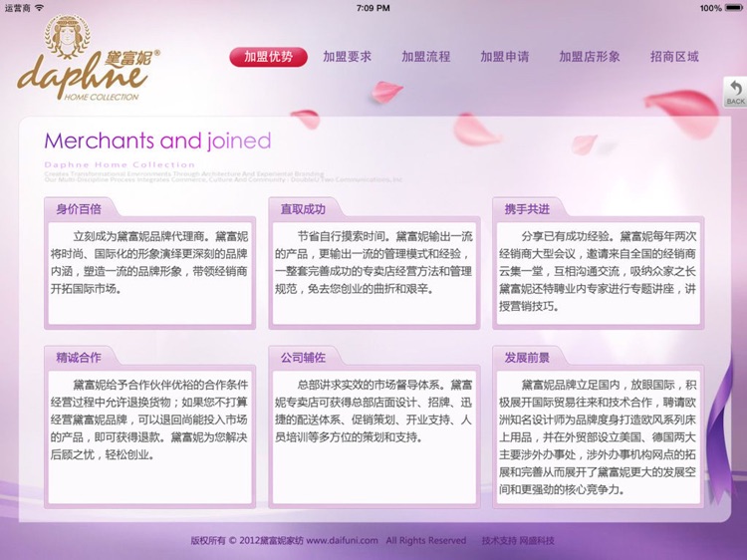This screenshot has width=747, height=560.
Task: Open the Daphne Home Collection logo
Action: (89, 58)
